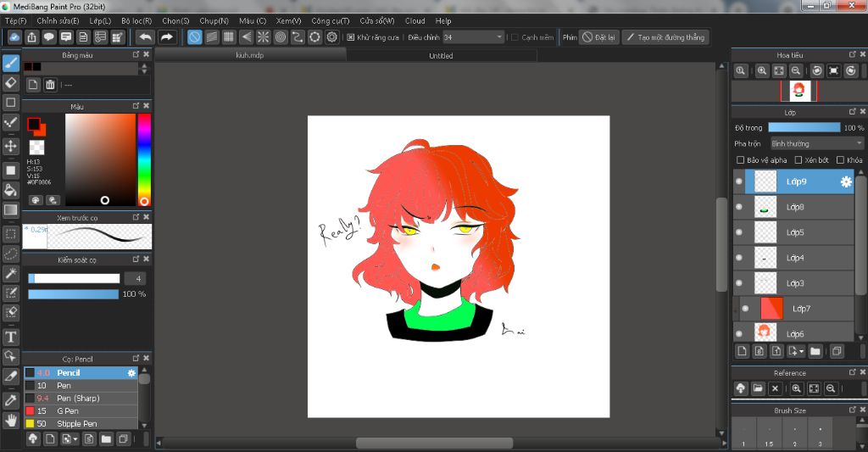Click the canvas horizontal scrollbar thumb
Viewport: 868px width, 452px height.
coord(434,444)
